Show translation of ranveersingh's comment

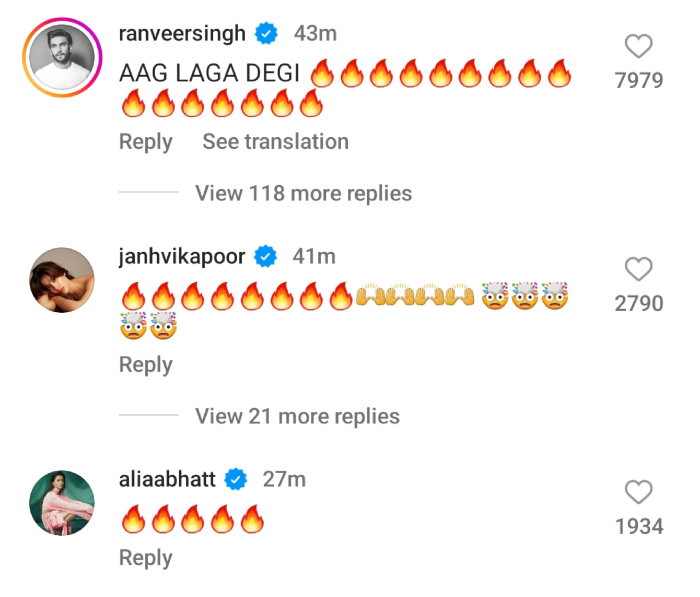tap(275, 142)
